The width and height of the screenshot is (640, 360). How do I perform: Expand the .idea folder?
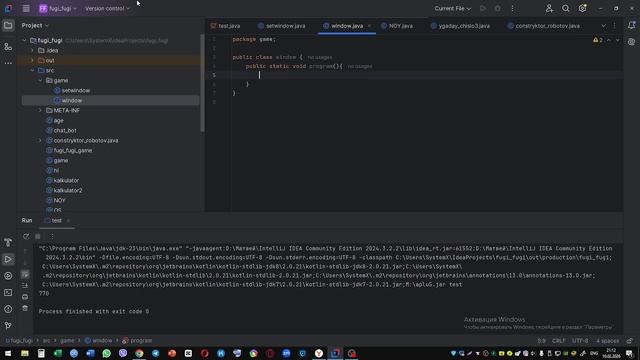(33, 51)
